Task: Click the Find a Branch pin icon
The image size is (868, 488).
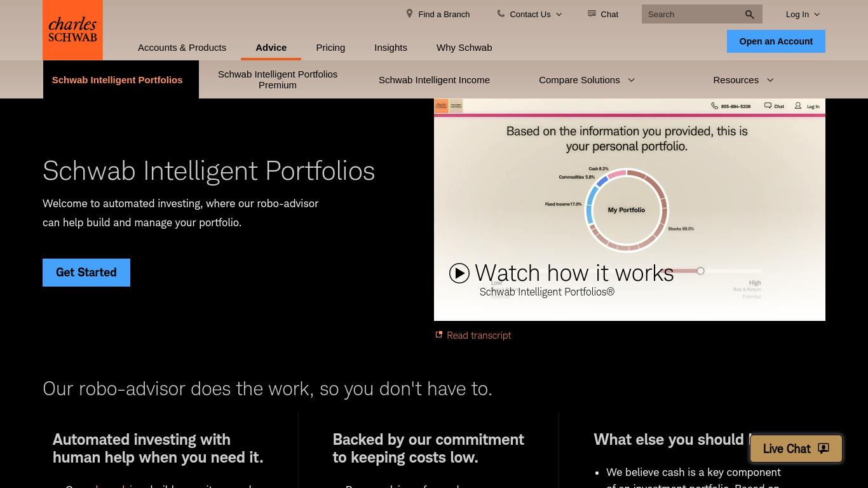Action: 410,13
